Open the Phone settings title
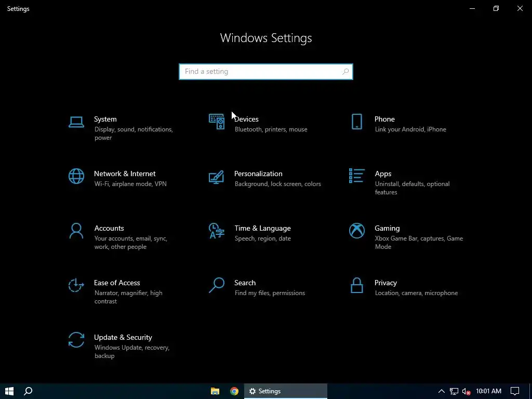532x399 pixels. [x=384, y=119]
